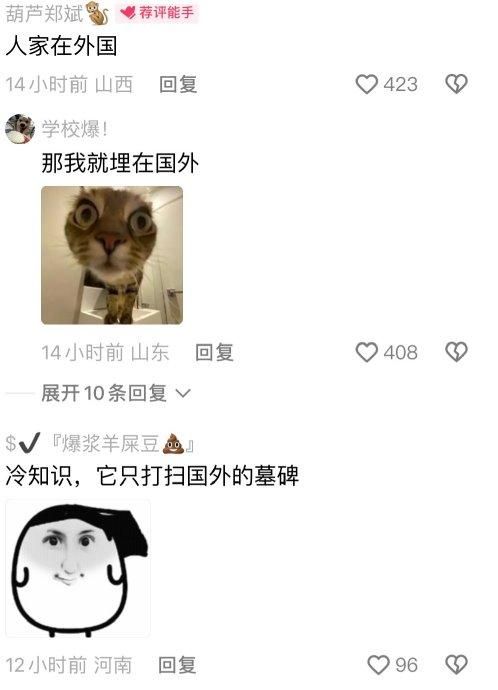Expand 展开10条回复 replies
498x690 pixels.
(116, 393)
